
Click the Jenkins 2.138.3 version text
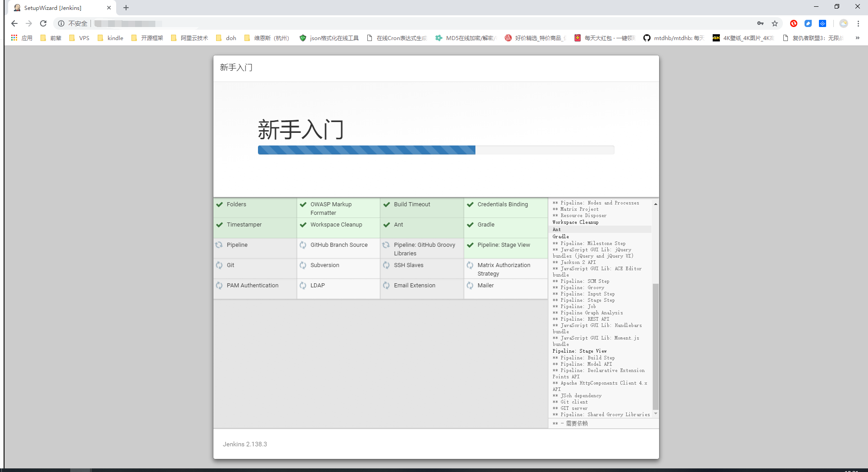(245, 444)
